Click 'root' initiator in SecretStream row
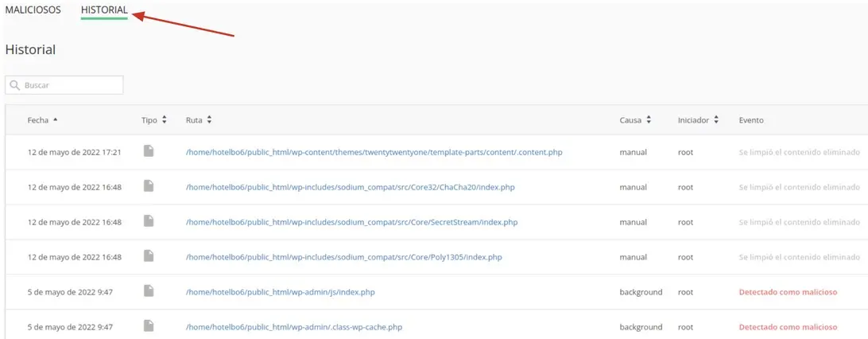The height and width of the screenshot is (339, 868). [685, 222]
